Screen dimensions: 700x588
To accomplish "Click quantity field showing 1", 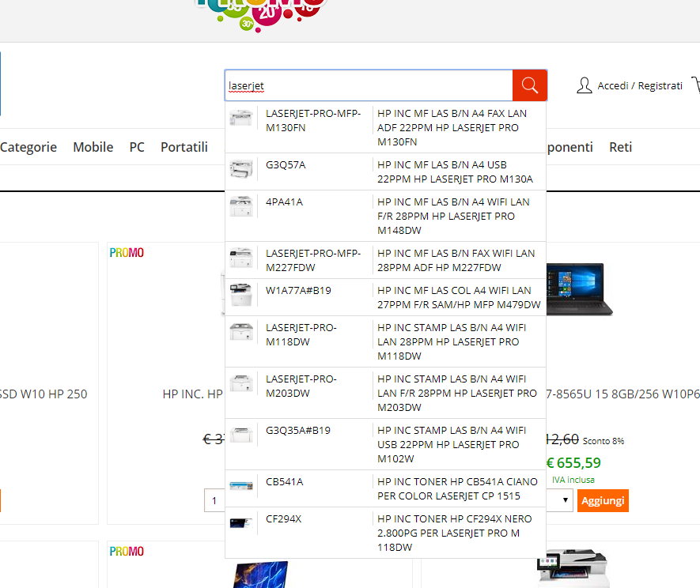I will click(214, 500).
